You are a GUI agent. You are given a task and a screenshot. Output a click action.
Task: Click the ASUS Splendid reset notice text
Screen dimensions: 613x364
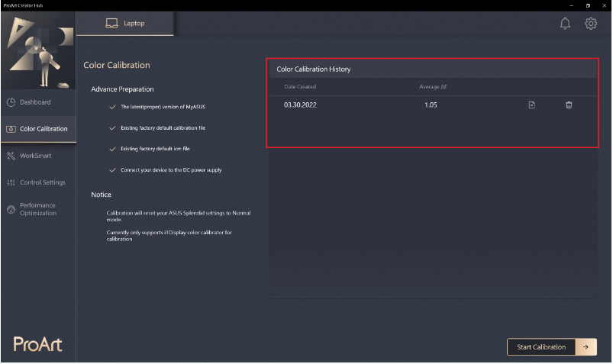tap(179, 216)
